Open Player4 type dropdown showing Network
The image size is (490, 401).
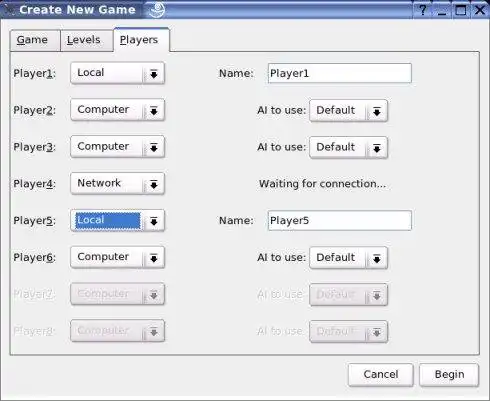pyautogui.click(x=117, y=183)
